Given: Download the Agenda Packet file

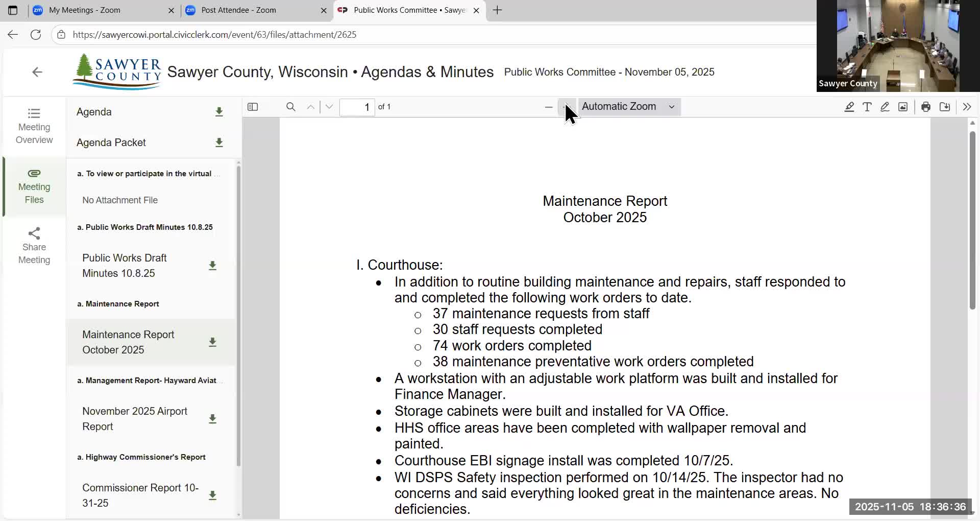Looking at the screenshot, I should (x=219, y=143).
